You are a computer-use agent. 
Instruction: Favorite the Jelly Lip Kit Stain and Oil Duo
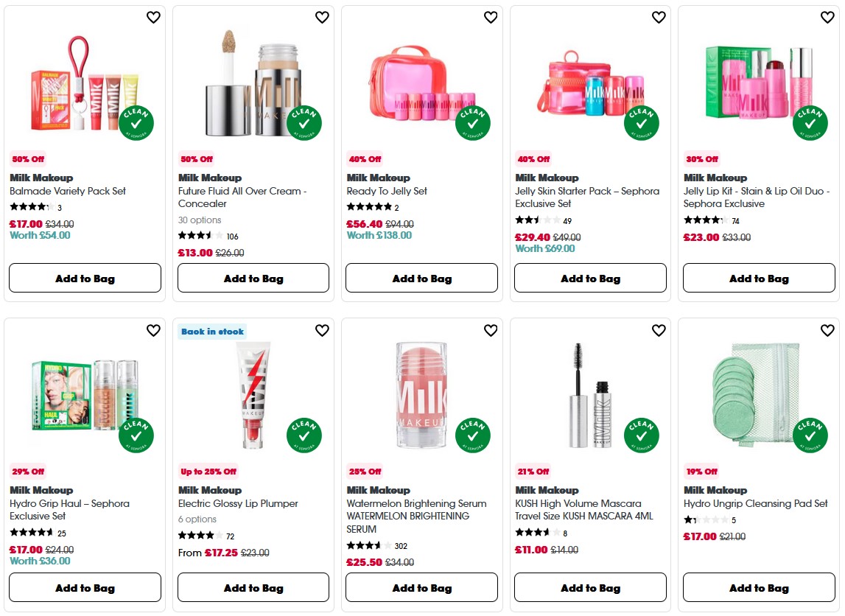point(828,17)
